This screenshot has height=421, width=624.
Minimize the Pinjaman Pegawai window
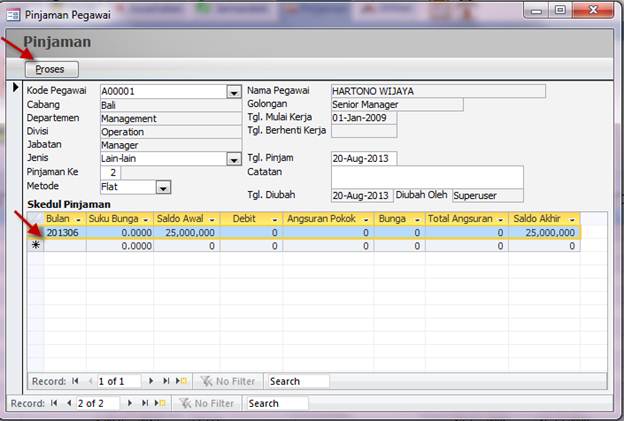coord(536,10)
